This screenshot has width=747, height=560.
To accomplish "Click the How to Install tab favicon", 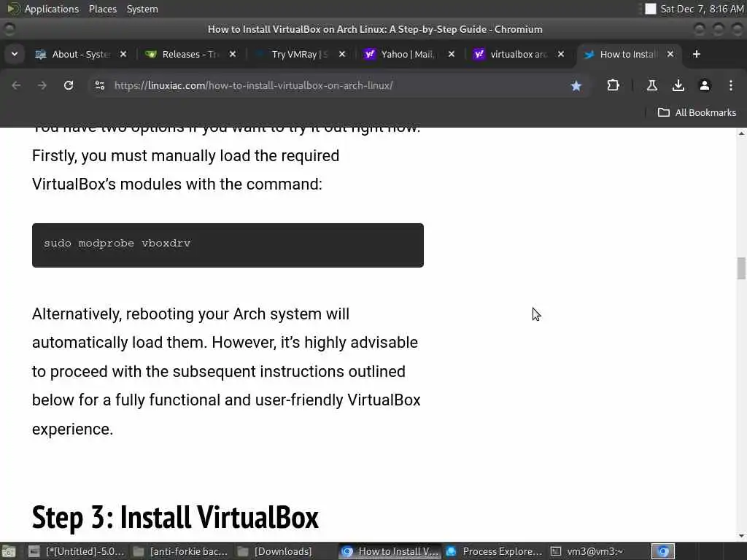I will coord(589,54).
